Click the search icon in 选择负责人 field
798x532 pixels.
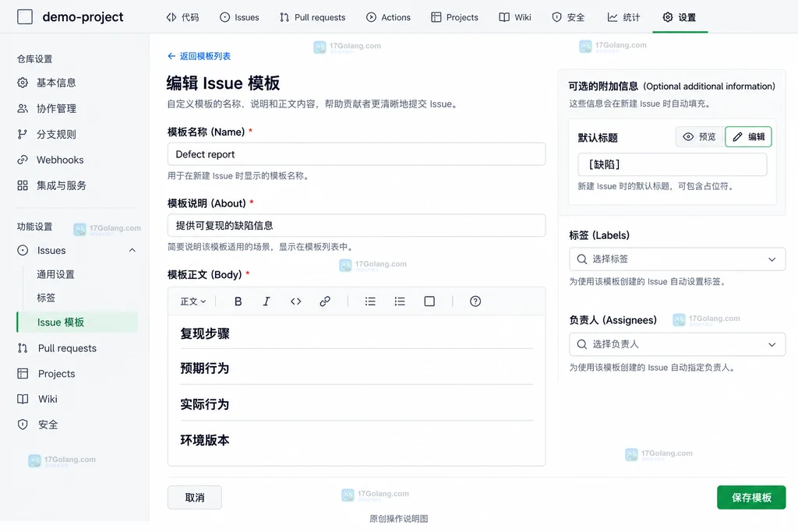point(581,344)
